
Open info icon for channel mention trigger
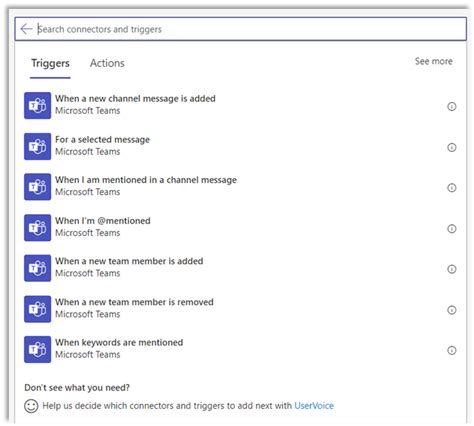451,188
